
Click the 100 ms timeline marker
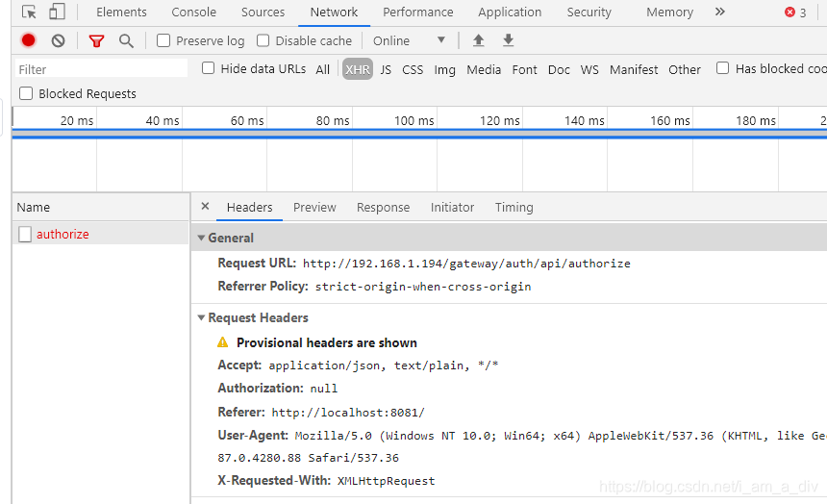click(414, 120)
